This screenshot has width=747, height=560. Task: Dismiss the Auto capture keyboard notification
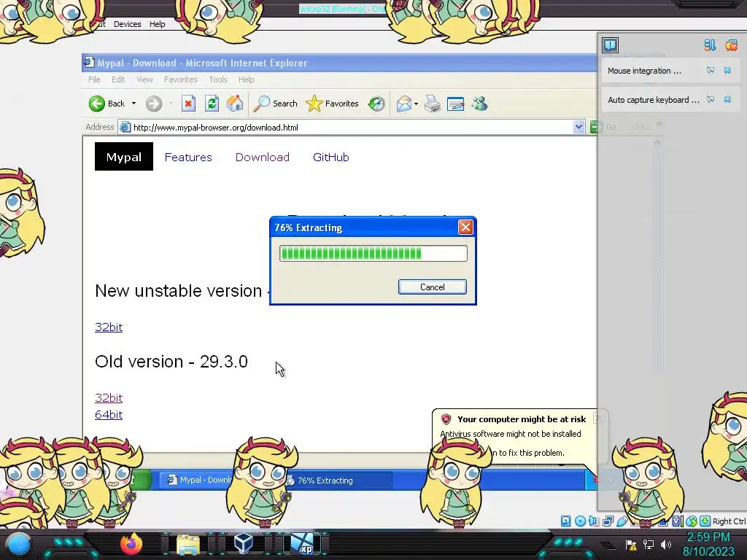click(x=727, y=99)
